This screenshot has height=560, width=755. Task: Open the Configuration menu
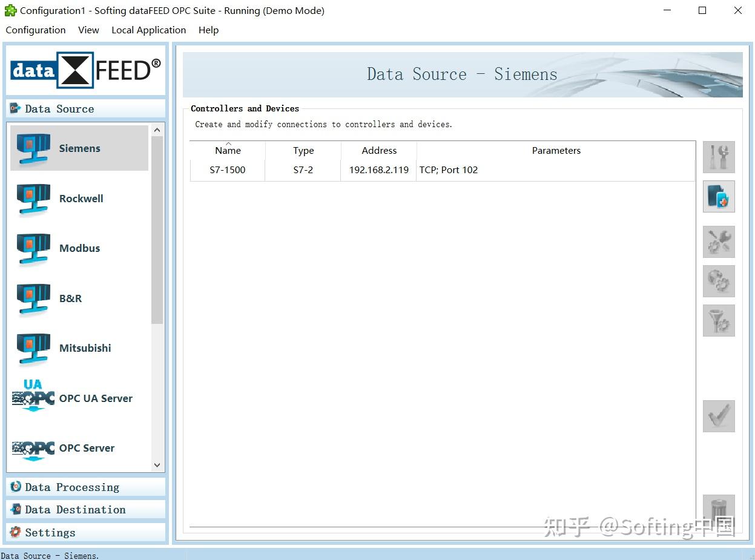coord(35,30)
